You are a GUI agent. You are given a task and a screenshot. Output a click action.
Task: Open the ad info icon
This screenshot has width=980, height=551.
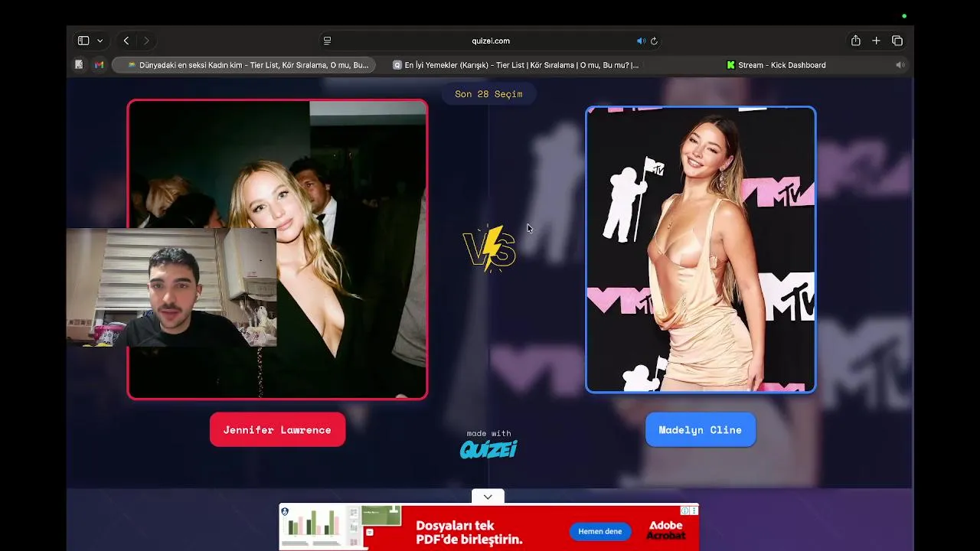[x=684, y=510]
